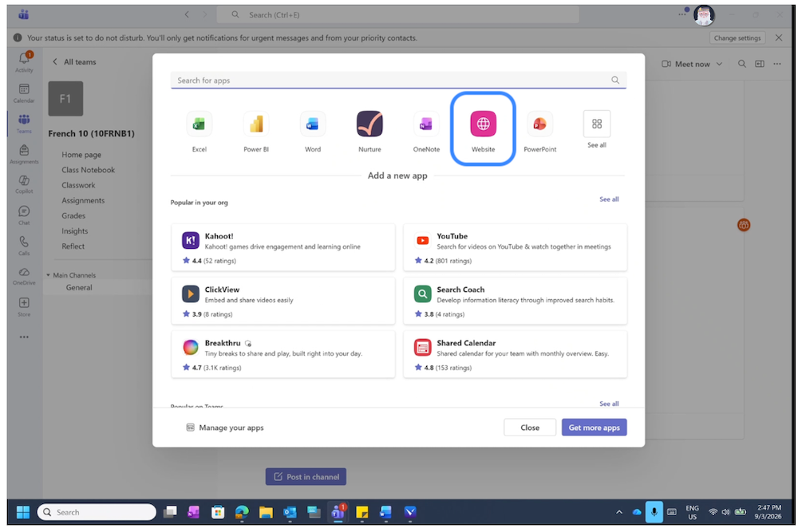Open the YouTube app card
Viewport: 798px width, 532px height.
click(x=515, y=247)
